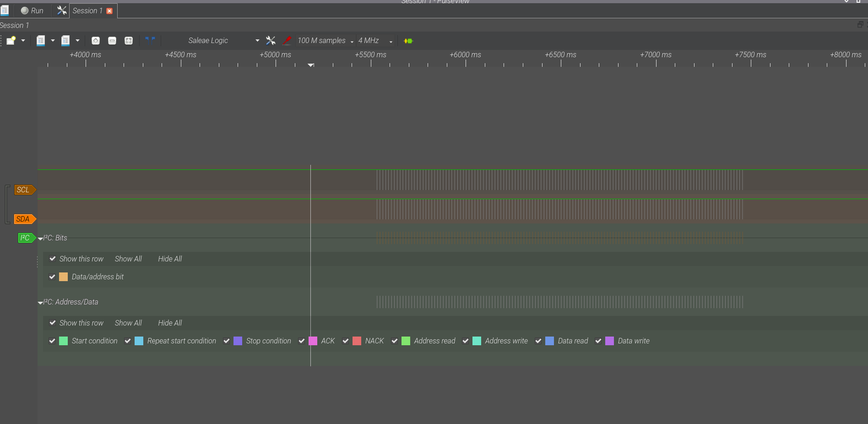Configure device with the wrench toolbar icon
Screen dimensions: 868x424
tap(271, 41)
